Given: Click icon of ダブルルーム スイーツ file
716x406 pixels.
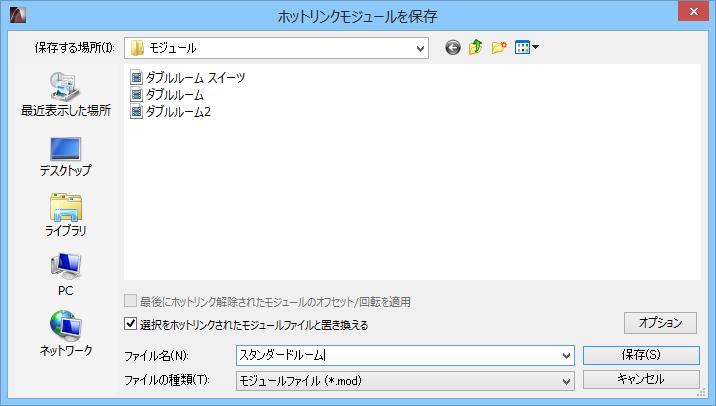Looking at the screenshot, I should pos(136,78).
